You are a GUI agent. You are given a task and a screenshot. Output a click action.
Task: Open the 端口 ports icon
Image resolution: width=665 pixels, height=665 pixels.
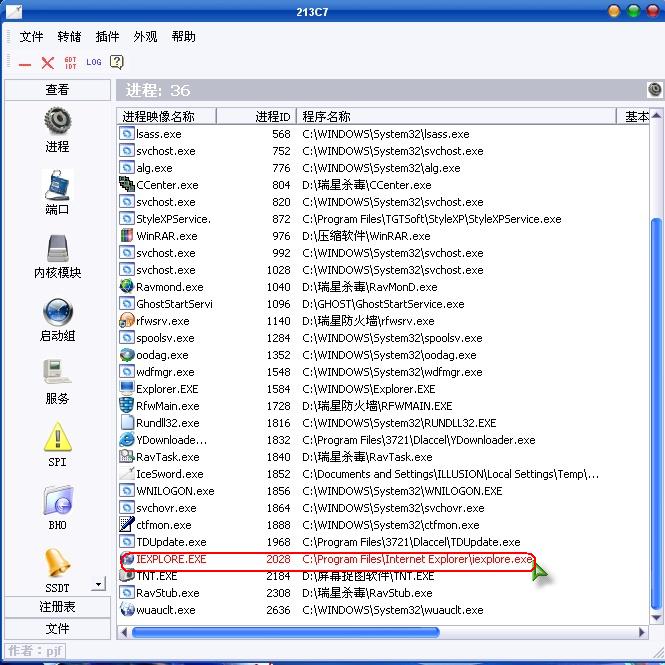[57, 184]
